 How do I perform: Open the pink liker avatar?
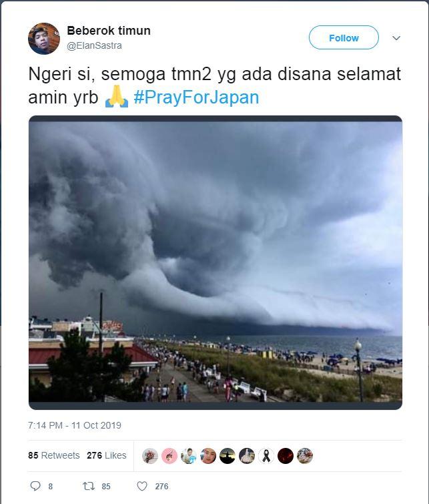169,456
